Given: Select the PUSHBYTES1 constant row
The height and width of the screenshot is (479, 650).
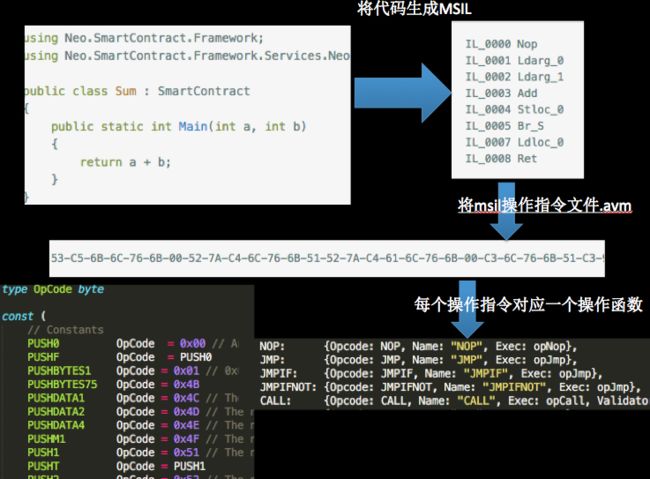Looking at the screenshot, I should coord(133,371).
